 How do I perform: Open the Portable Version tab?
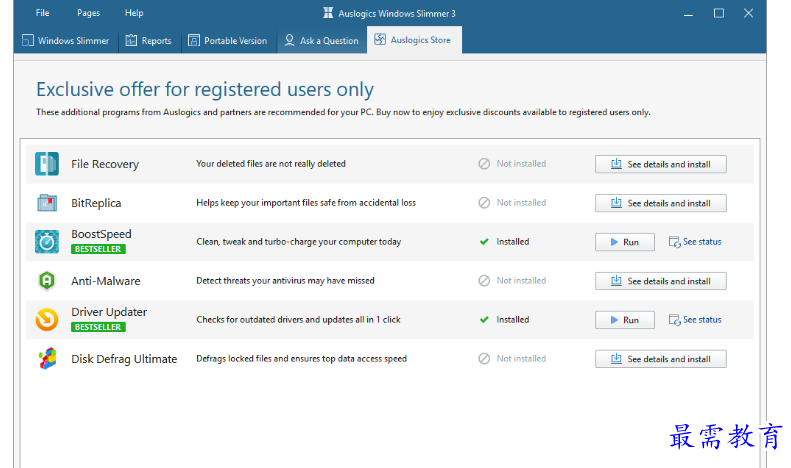[227, 41]
